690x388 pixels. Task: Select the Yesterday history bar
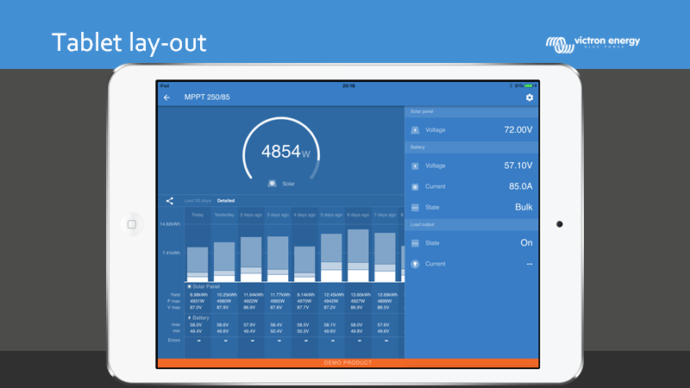point(224,262)
